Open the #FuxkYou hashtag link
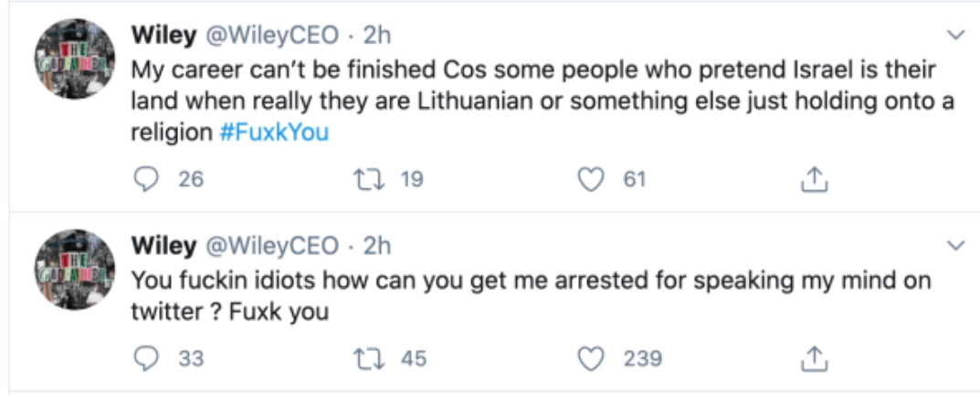Image resolution: width=980 pixels, height=395 pixels. (274, 133)
